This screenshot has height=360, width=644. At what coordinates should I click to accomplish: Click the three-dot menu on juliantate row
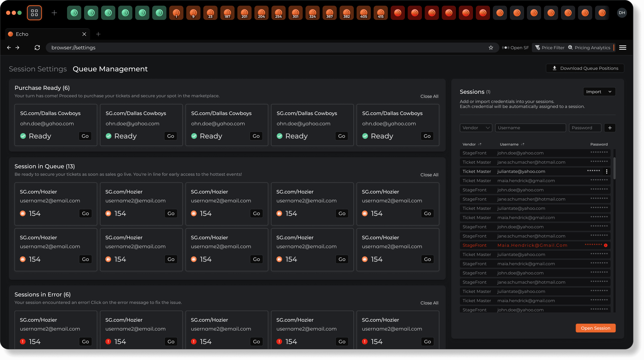pos(607,171)
